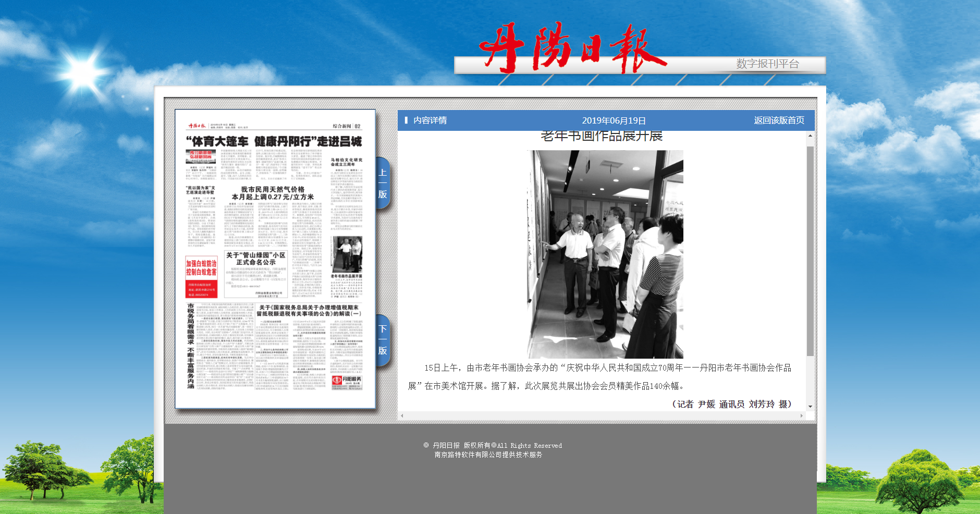Click the large exhibition photo in article
This screenshot has width=980, height=514.
tap(605, 254)
